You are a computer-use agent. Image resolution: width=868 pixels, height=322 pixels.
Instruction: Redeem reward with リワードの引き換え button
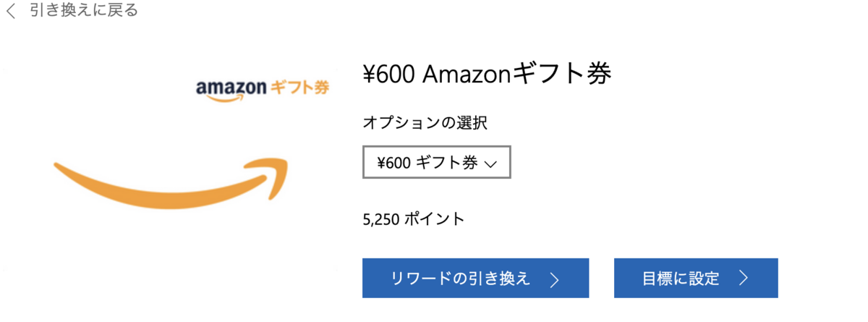coord(475,278)
